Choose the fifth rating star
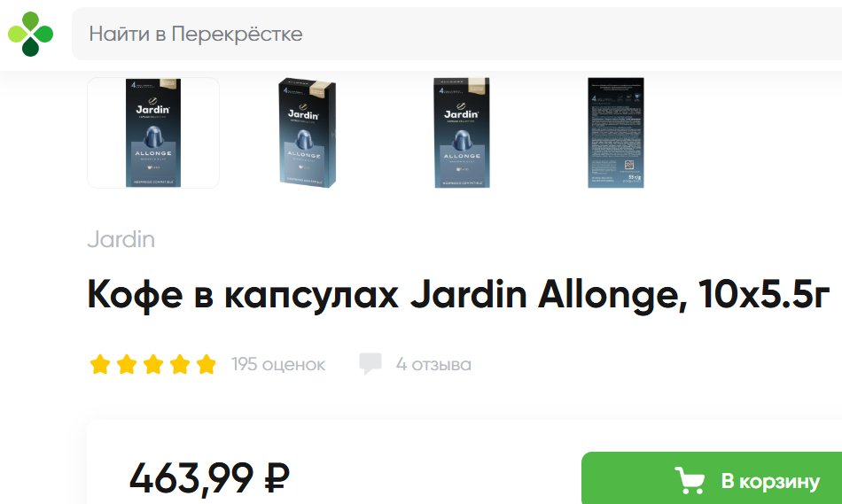This screenshot has width=842, height=504. pos(207,364)
